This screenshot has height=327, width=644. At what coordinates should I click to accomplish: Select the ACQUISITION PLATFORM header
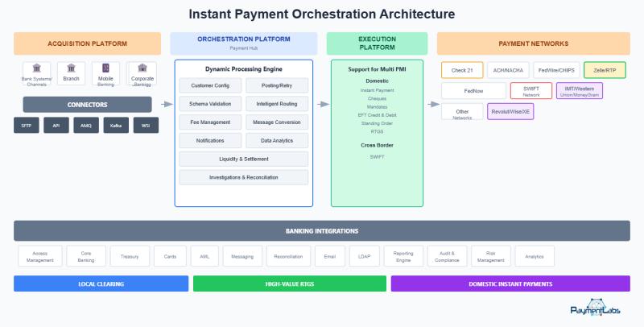[87, 43]
